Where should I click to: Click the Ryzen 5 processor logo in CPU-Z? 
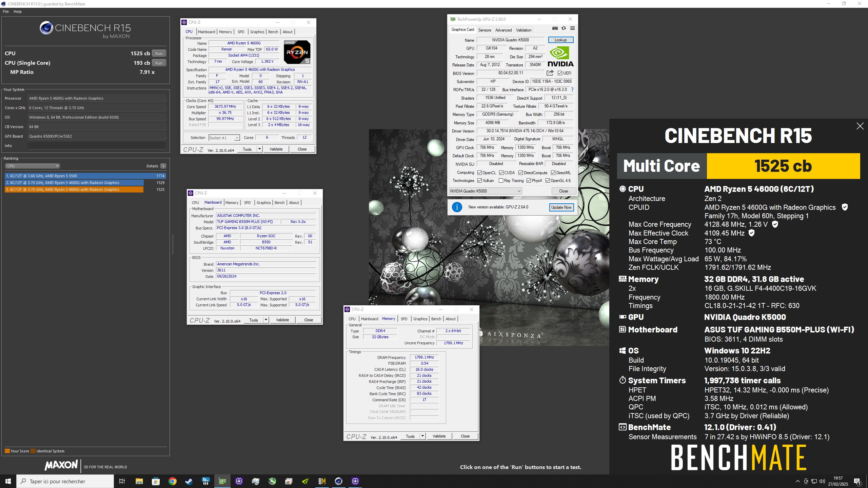[x=297, y=52]
